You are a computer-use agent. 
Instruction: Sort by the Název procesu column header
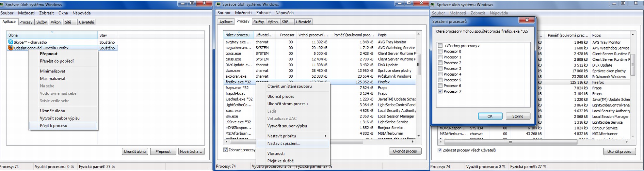pos(237,35)
